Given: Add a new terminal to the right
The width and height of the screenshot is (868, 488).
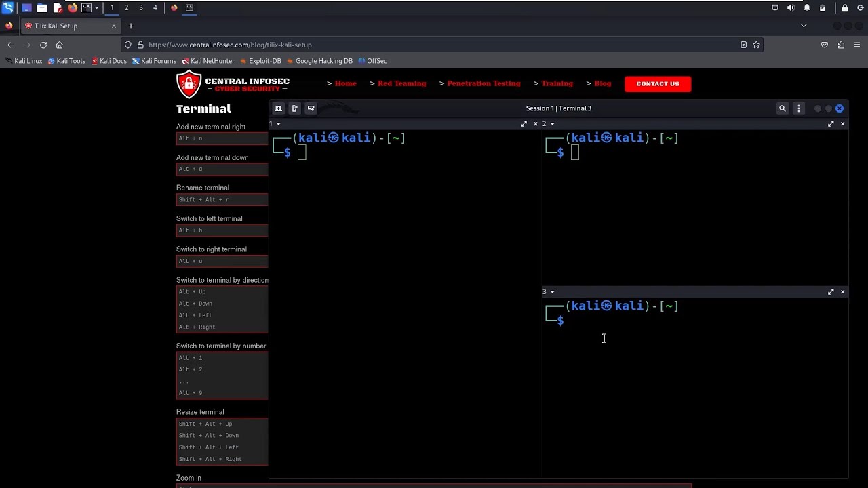Looking at the screenshot, I should [294, 108].
